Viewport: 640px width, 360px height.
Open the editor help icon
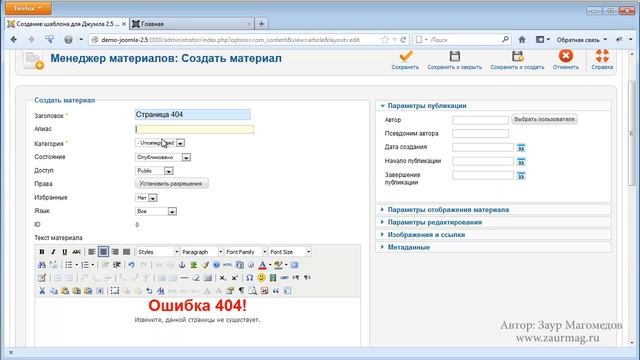pos(216,265)
